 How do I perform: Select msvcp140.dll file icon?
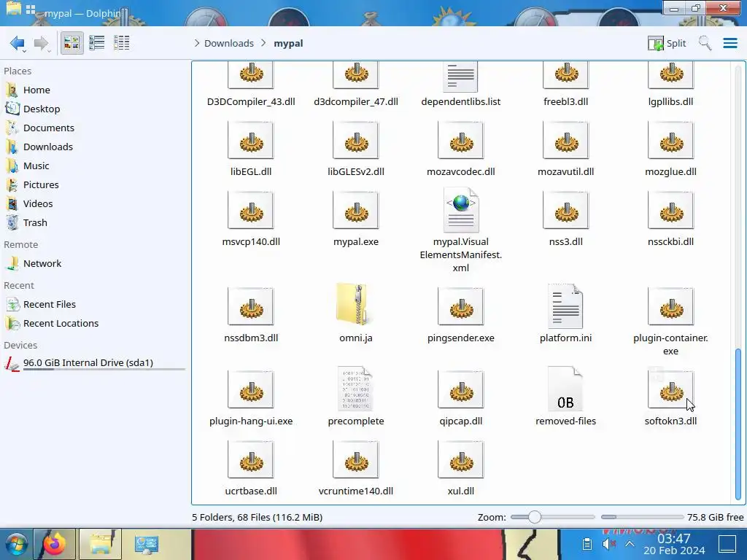(251, 210)
